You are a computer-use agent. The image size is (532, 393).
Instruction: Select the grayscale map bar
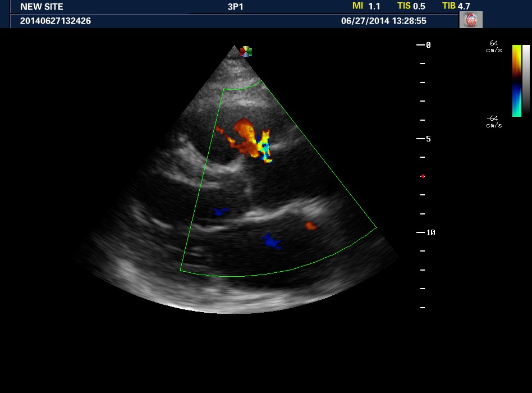(x=526, y=80)
